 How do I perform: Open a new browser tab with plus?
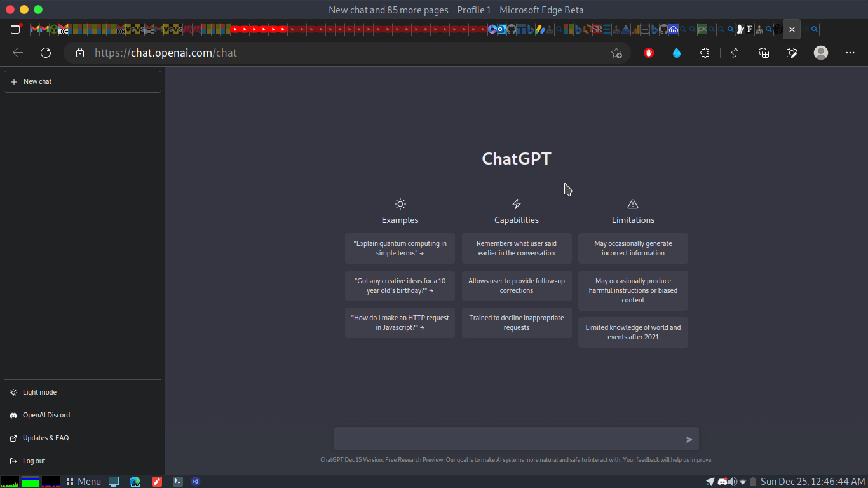[832, 29]
